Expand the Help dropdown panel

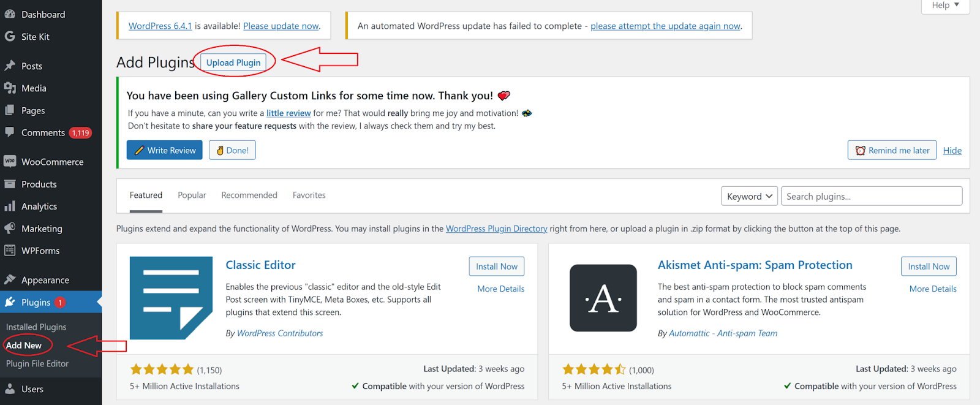[945, 6]
